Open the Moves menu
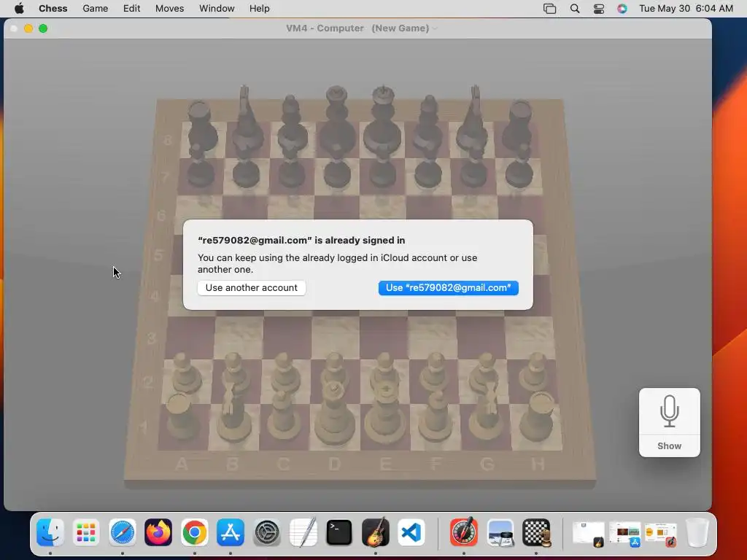 coord(169,9)
